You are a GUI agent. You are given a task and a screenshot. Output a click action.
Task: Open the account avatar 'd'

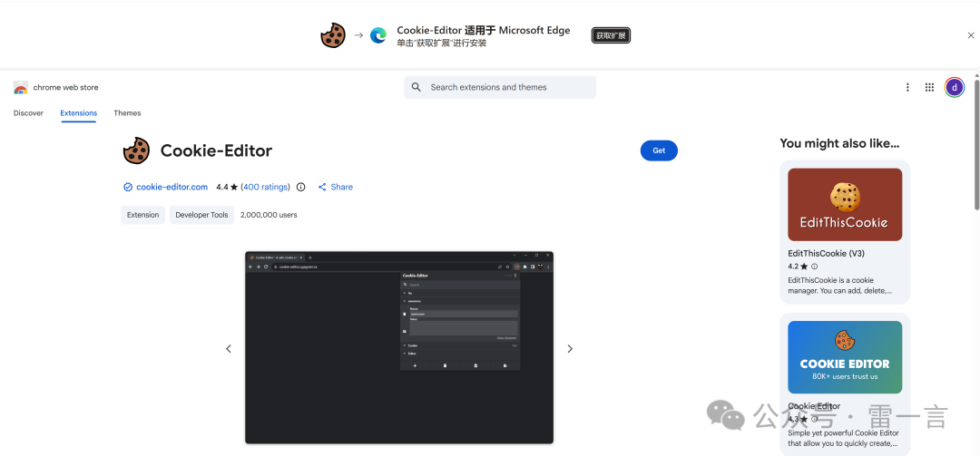click(955, 87)
